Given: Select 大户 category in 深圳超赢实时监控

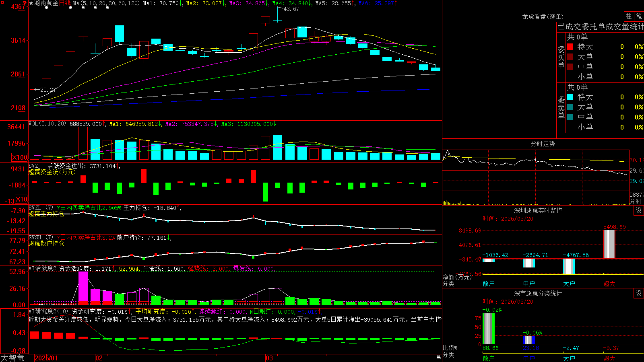Looking at the screenshot, I should pyautogui.click(x=569, y=284).
